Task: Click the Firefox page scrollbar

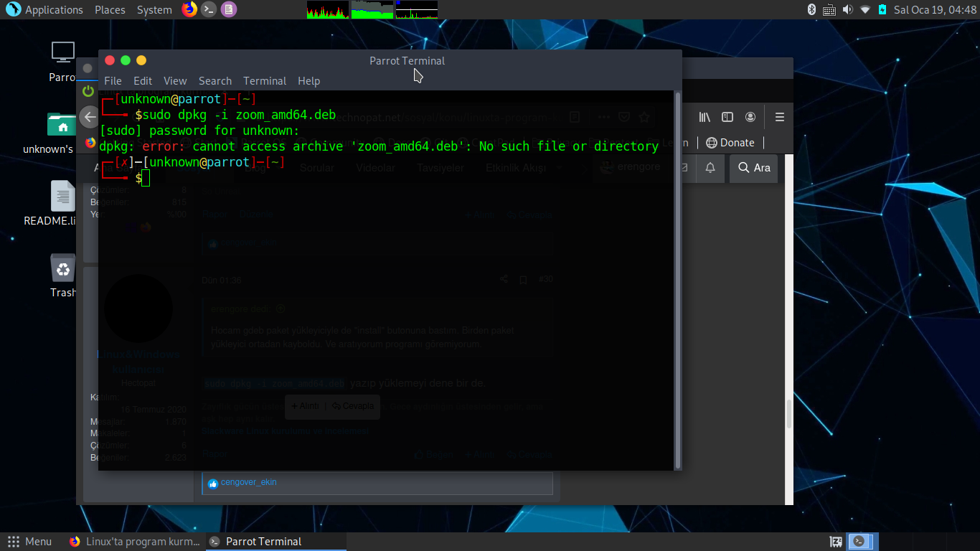Action: pos(790,413)
